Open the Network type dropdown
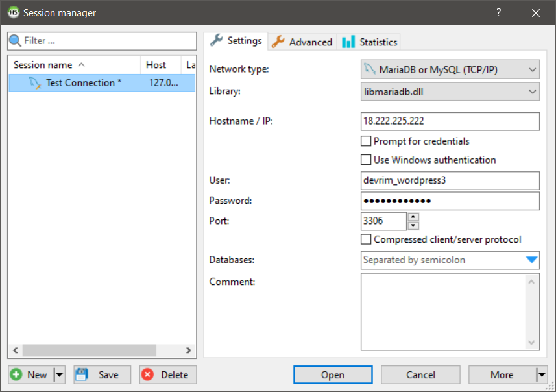Viewport: 556px width, 392px height. (450, 69)
